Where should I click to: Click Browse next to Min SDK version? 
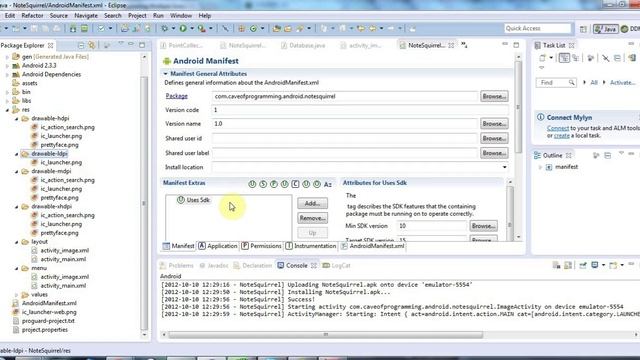[483, 226]
